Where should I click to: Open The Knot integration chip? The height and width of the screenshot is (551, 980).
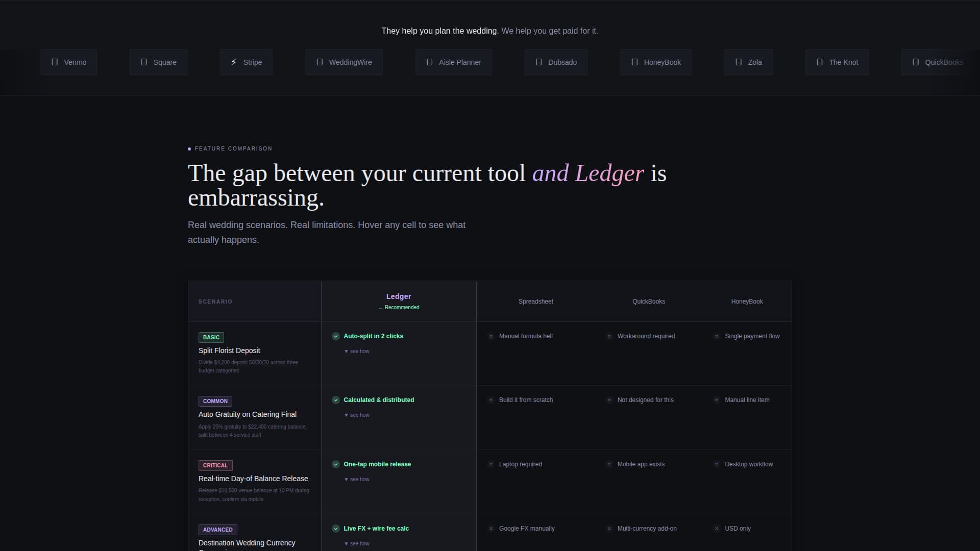[837, 62]
